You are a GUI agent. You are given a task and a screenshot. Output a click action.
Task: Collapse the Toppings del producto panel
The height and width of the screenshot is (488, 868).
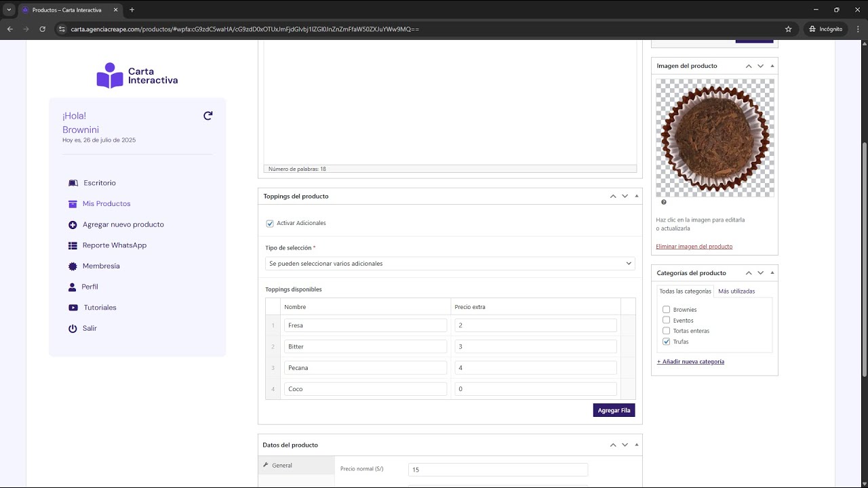[x=636, y=196]
